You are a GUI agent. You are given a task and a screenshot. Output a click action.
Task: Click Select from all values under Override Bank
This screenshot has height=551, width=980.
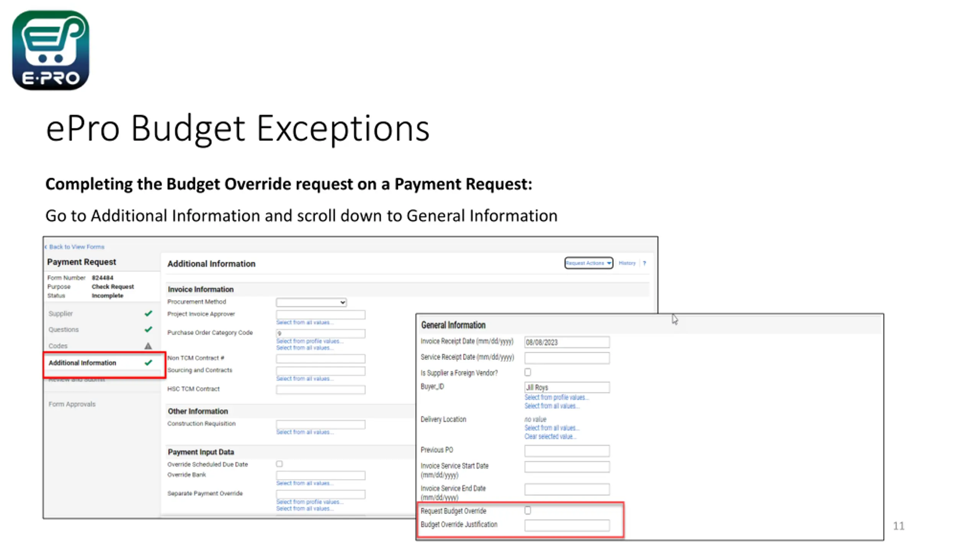pos(305,483)
